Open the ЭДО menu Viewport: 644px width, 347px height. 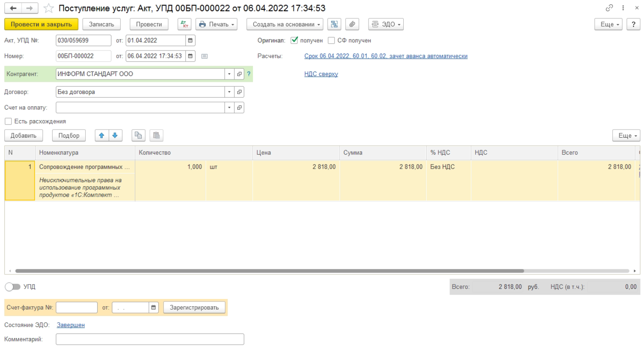[x=385, y=24]
